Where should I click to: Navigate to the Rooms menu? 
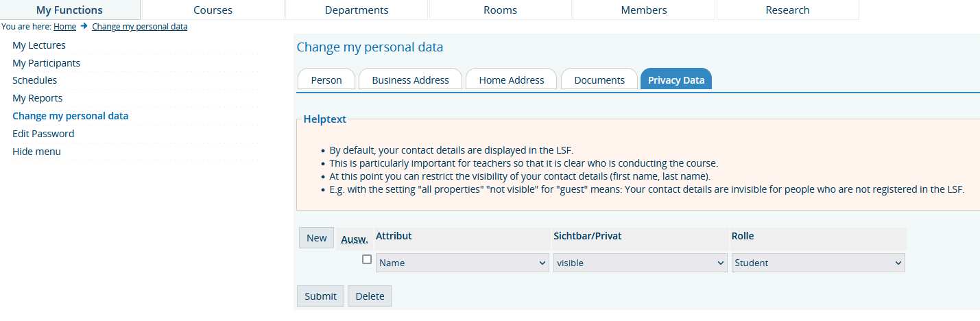[x=501, y=10]
